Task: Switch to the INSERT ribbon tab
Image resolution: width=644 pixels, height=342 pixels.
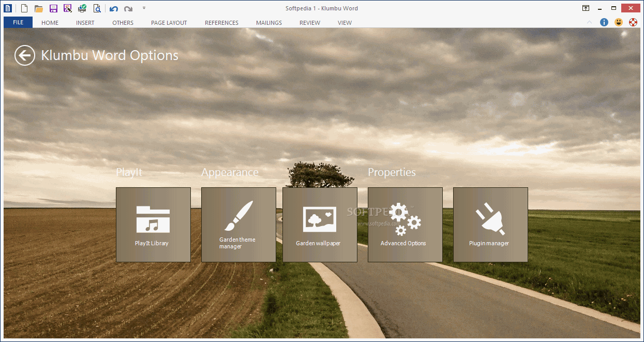Action: pyautogui.click(x=85, y=23)
